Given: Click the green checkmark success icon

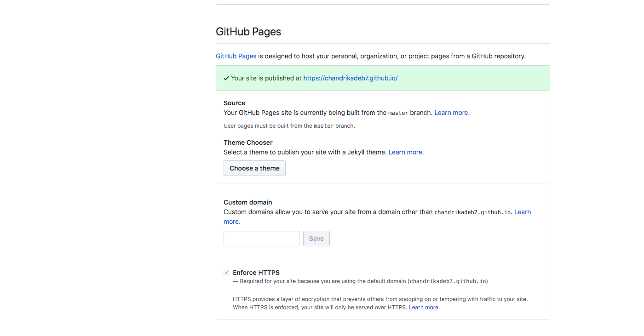Looking at the screenshot, I should (226, 78).
